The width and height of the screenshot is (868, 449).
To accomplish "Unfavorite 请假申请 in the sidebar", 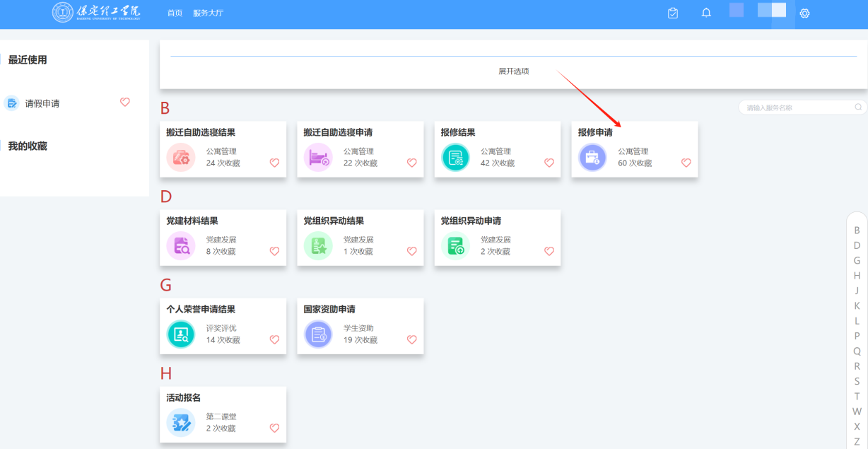I will [124, 103].
